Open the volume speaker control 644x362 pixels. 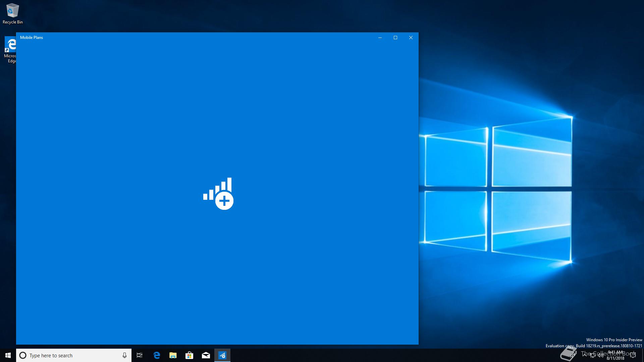[x=601, y=355]
